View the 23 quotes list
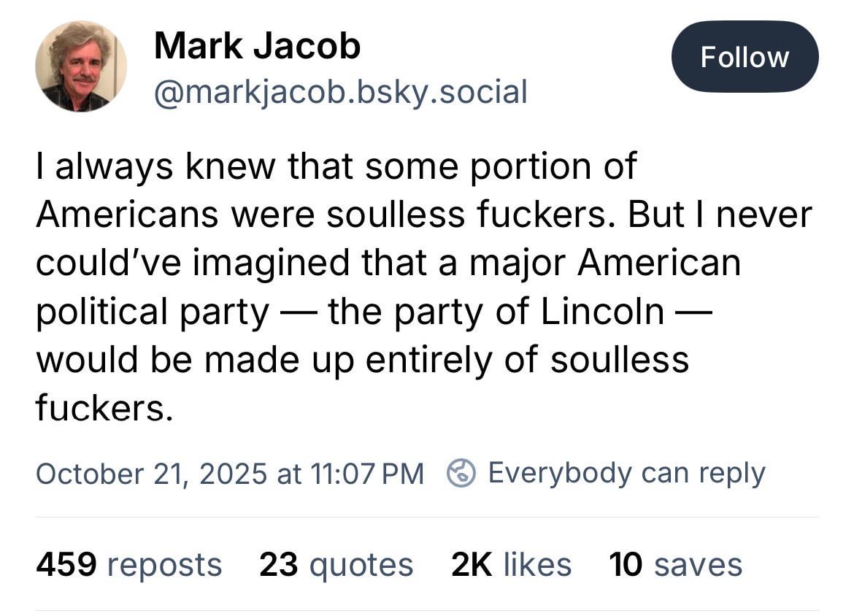The width and height of the screenshot is (854, 616). (336, 564)
